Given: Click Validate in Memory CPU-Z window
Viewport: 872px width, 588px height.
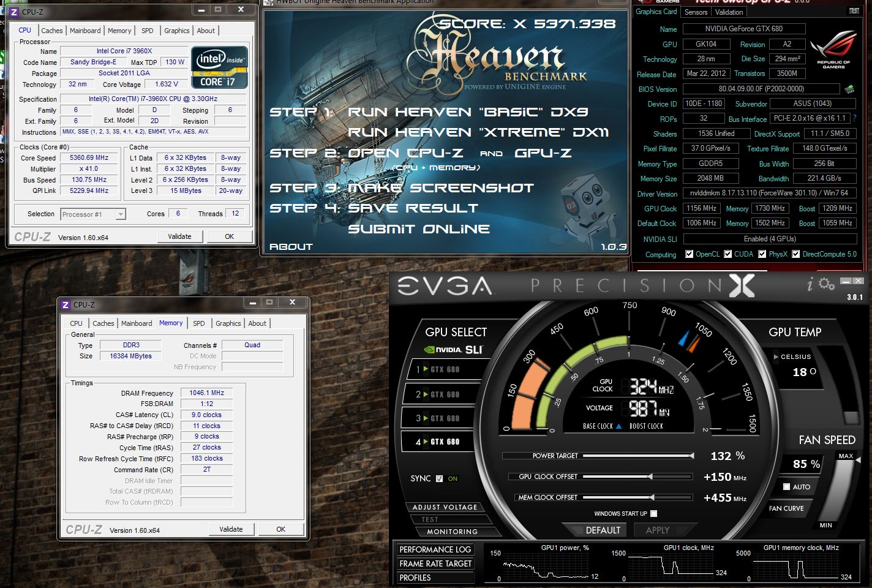Looking at the screenshot, I should point(231,529).
